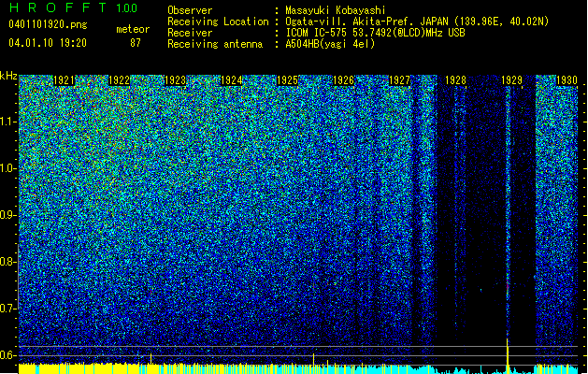This screenshot has height=374, width=588.
Task: Click the 1.0 kHz axis label
Action: click(7, 168)
